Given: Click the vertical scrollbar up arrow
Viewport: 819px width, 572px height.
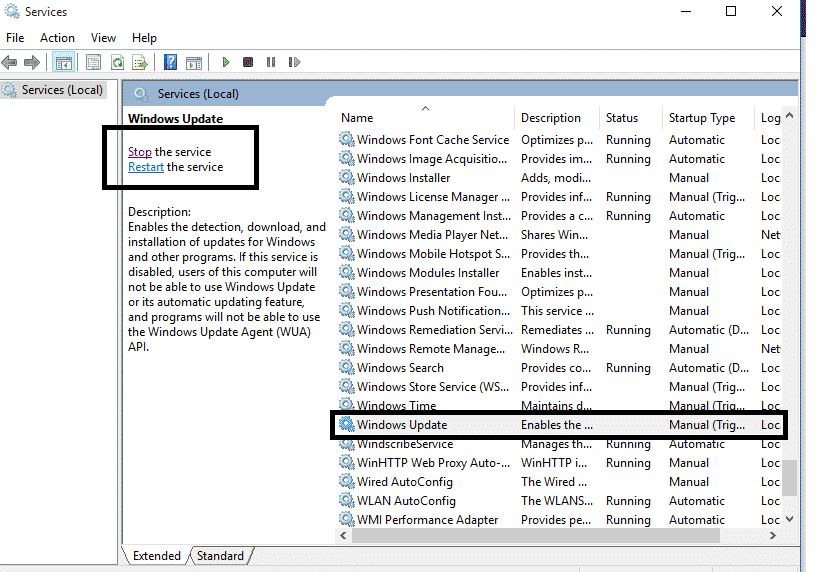Looking at the screenshot, I should click(790, 115).
